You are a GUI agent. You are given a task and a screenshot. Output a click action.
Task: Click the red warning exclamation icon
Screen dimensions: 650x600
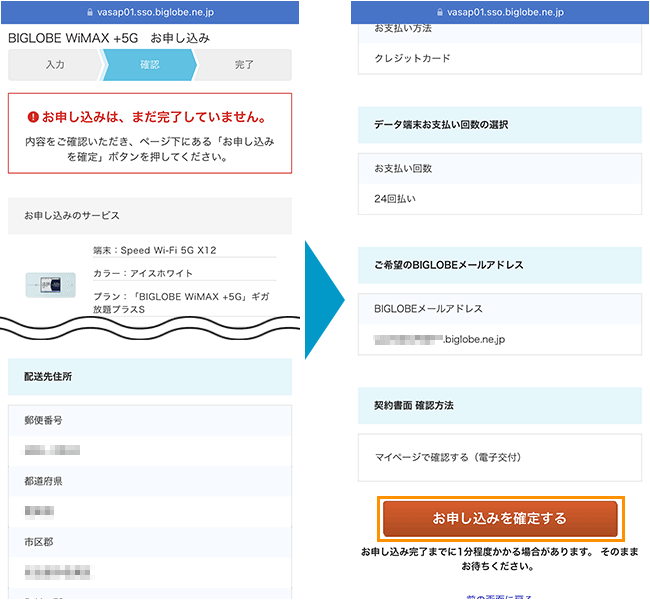(33, 117)
